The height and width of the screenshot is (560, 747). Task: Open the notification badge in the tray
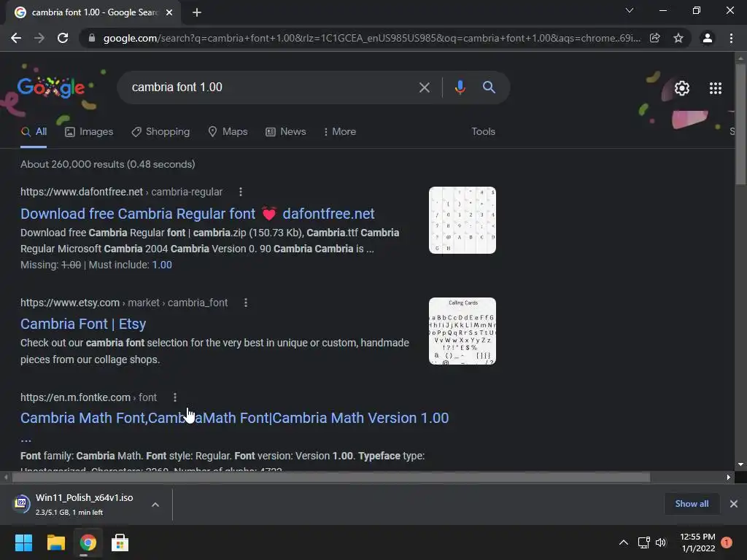(727, 542)
